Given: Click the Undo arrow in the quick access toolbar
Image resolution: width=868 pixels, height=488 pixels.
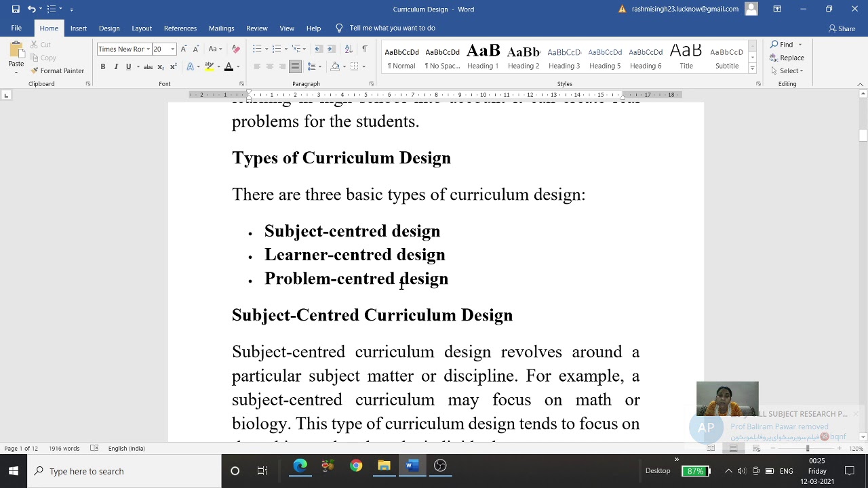Looking at the screenshot, I should click(31, 9).
